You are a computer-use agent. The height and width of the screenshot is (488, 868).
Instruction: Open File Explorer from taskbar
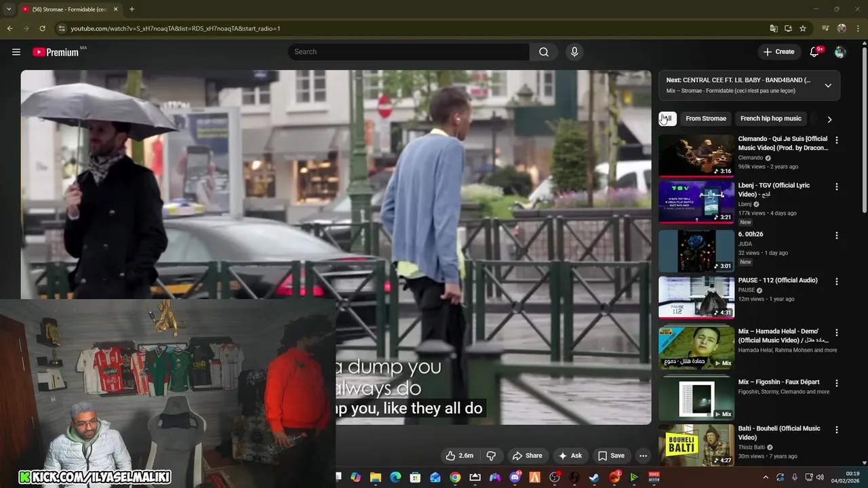pyautogui.click(x=376, y=477)
